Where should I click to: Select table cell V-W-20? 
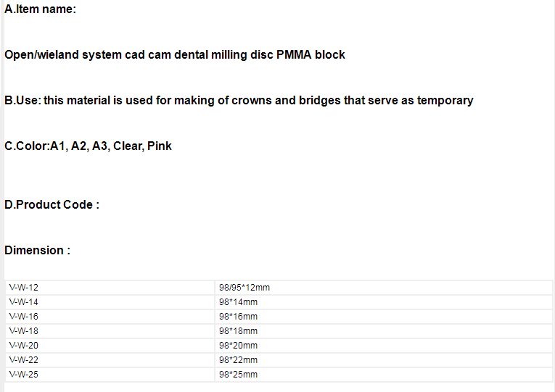click(110, 346)
